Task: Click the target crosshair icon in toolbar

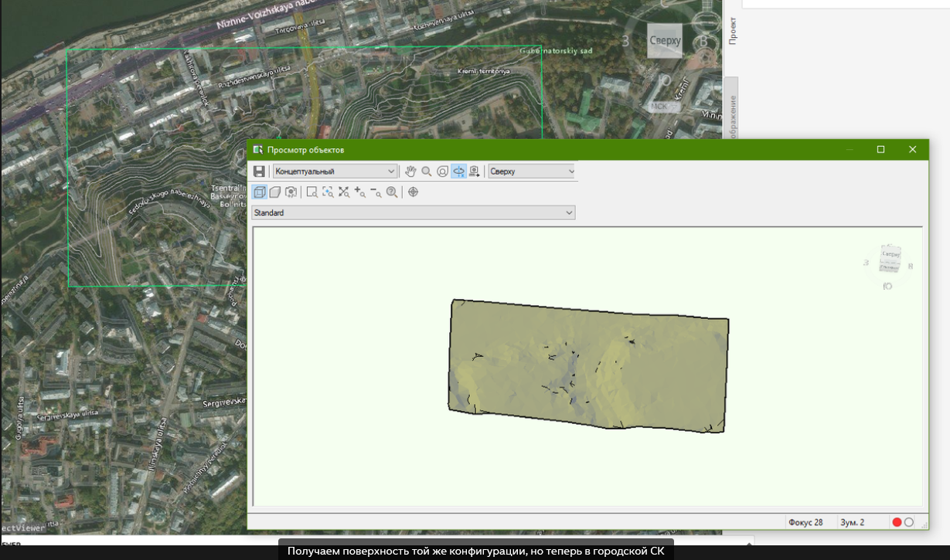Action: pos(413,192)
